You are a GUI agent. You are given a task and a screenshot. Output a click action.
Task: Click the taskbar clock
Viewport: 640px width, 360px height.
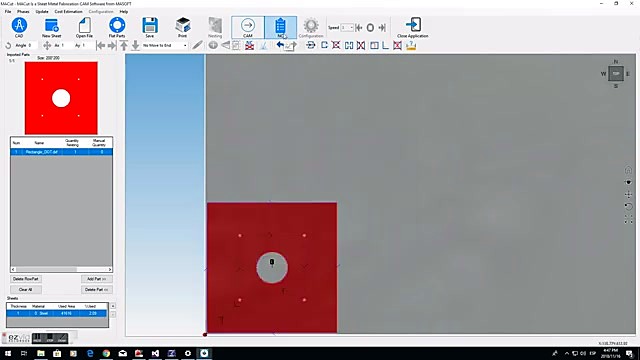pos(611,353)
